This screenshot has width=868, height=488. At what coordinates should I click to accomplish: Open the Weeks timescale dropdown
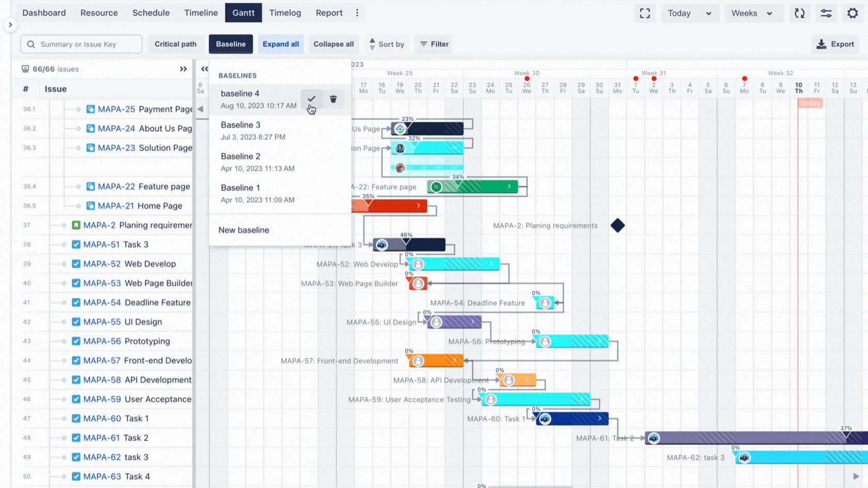(x=754, y=13)
